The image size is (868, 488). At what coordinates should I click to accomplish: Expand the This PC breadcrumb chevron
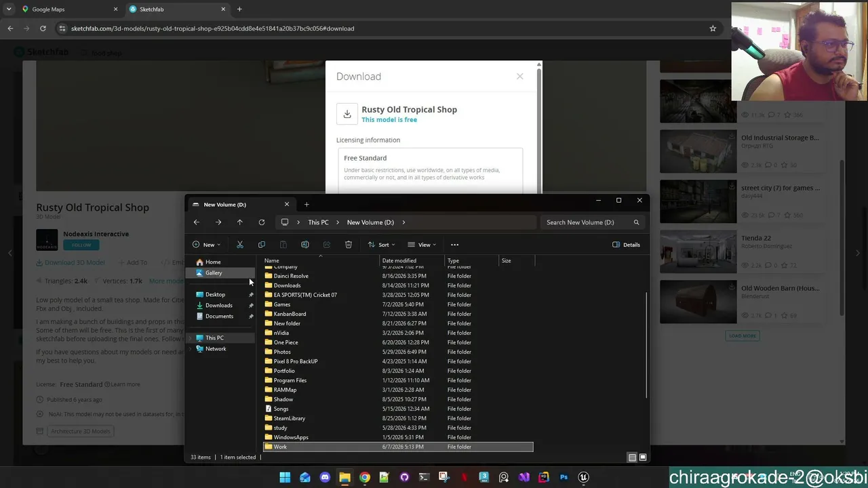point(337,222)
